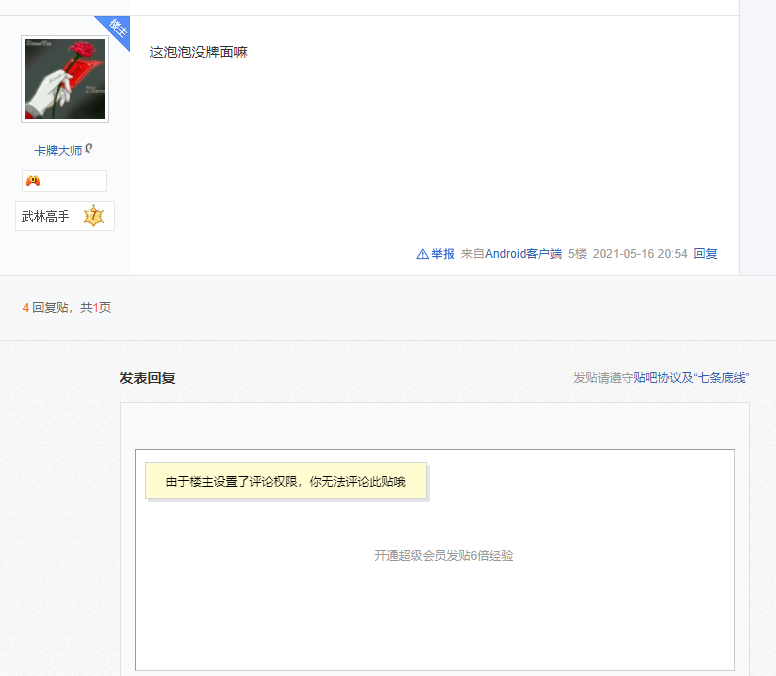Image resolution: width=776 pixels, height=676 pixels.
Task: Click the level 7 star badge
Action: [x=94, y=216]
